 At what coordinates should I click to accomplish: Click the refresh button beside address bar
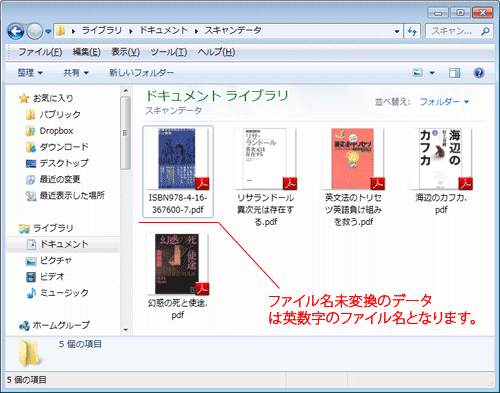(x=412, y=31)
